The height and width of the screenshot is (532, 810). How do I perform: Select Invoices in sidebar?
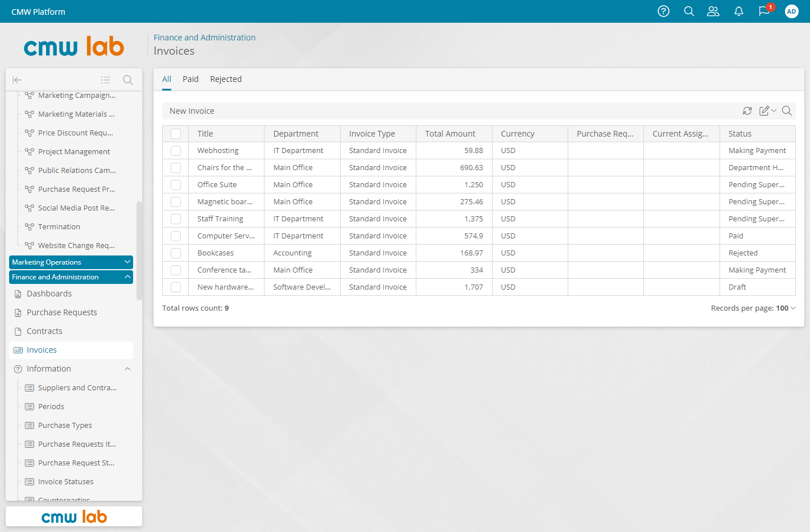point(71,350)
